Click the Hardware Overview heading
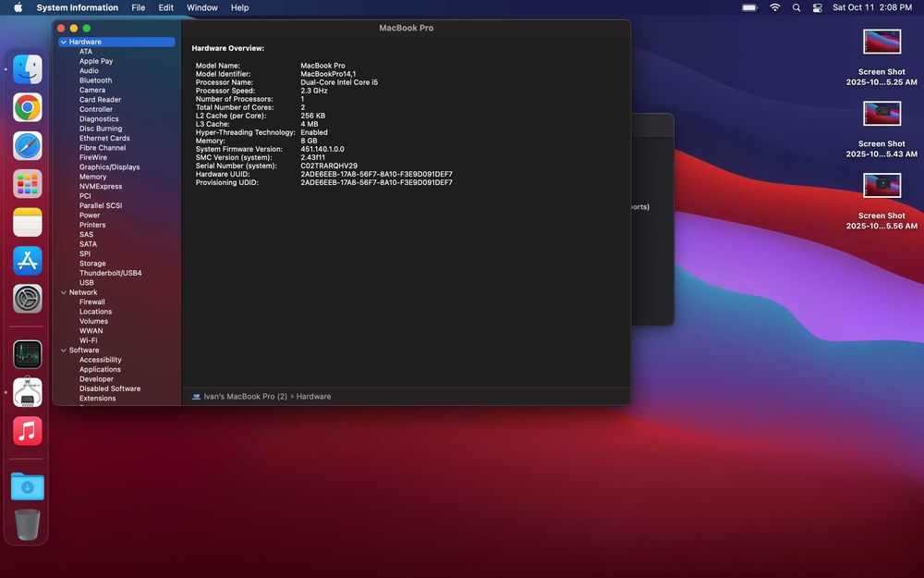Image resolution: width=924 pixels, height=578 pixels. (228, 48)
